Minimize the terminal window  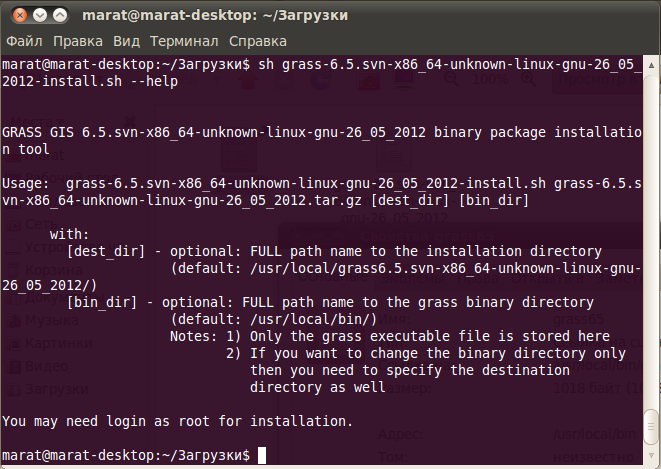click(40, 15)
